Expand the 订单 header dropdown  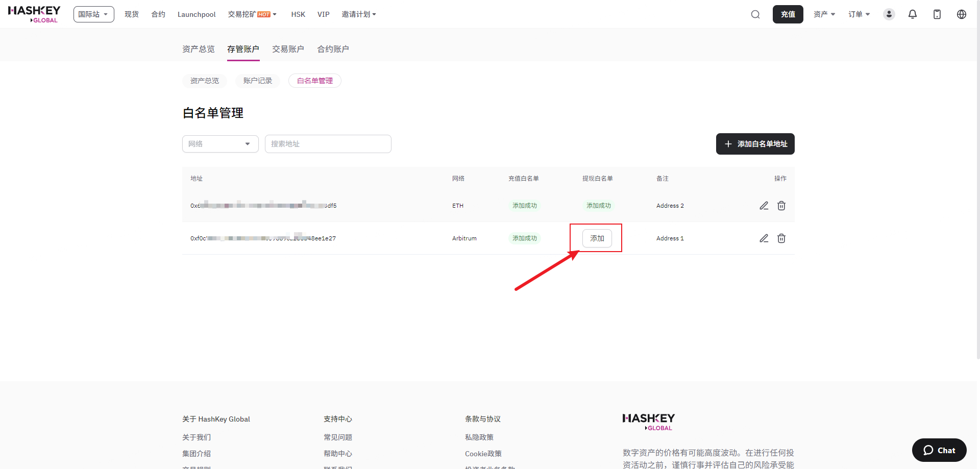[x=859, y=14]
